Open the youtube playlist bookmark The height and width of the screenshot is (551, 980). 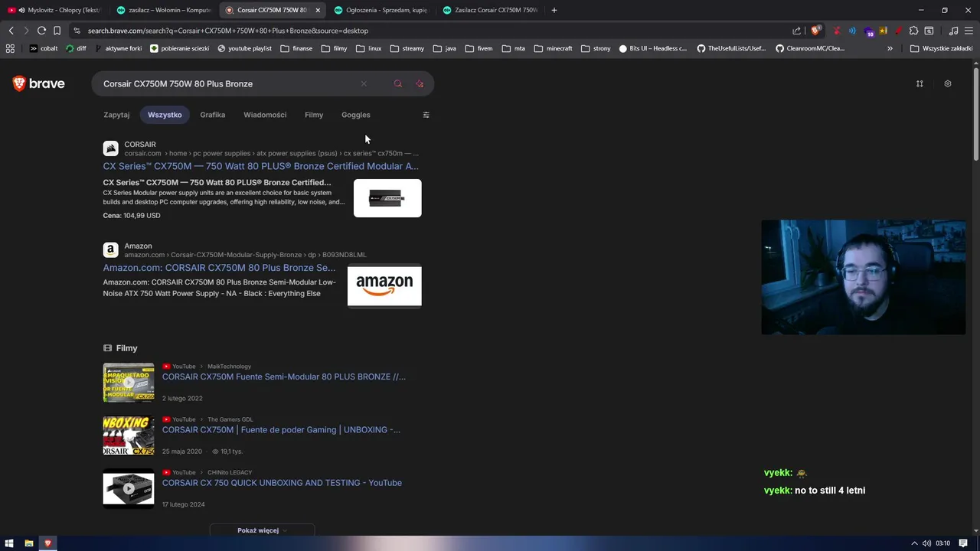(x=244, y=48)
